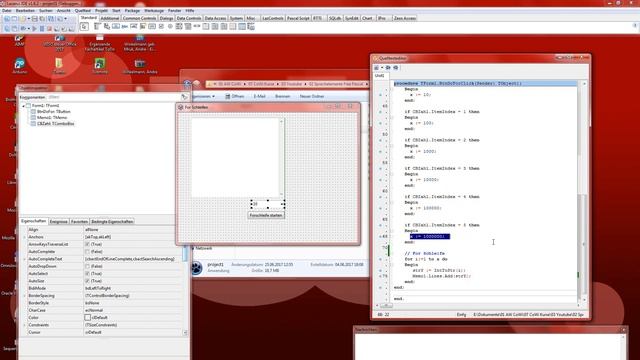Open the Arduino desktop shortcut

[x=19, y=66]
